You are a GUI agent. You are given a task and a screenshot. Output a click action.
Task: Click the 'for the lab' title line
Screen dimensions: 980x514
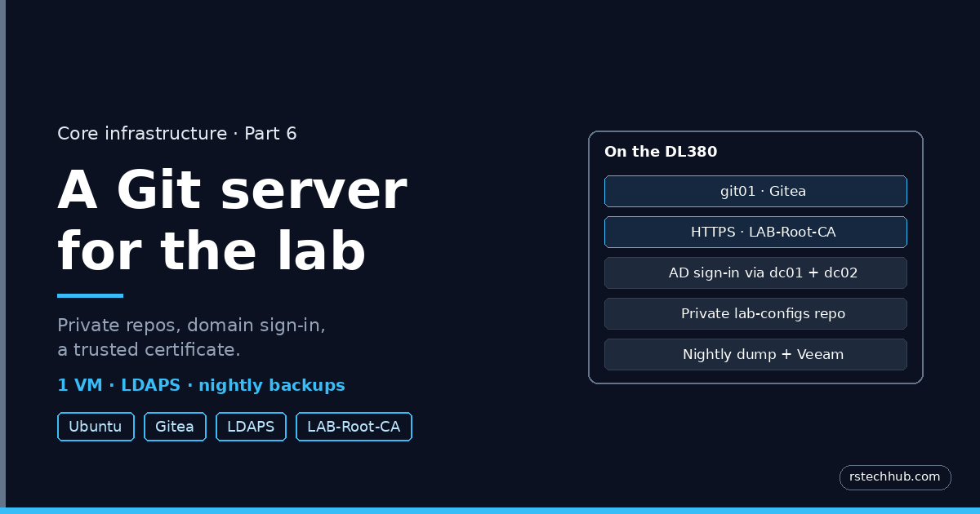coord(212,250)
